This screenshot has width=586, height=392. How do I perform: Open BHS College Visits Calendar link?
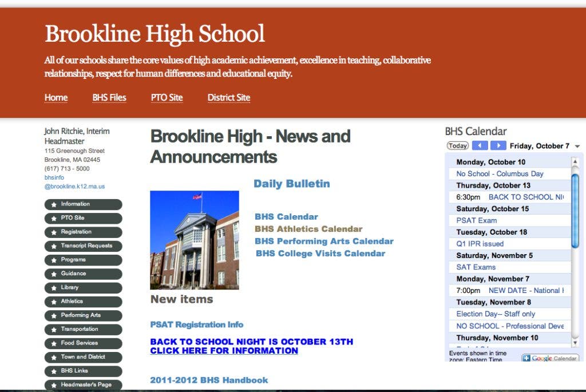tap(320, 254)
